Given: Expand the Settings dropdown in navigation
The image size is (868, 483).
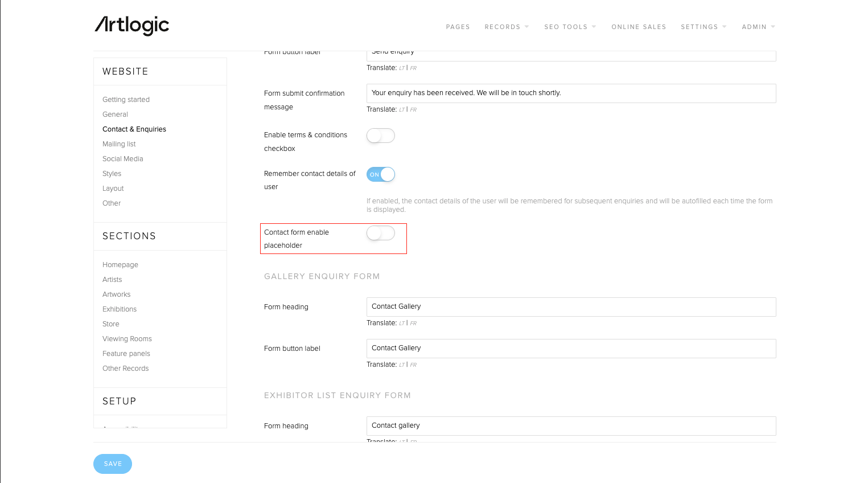Looking at the screenshot, I should (703, 27).
